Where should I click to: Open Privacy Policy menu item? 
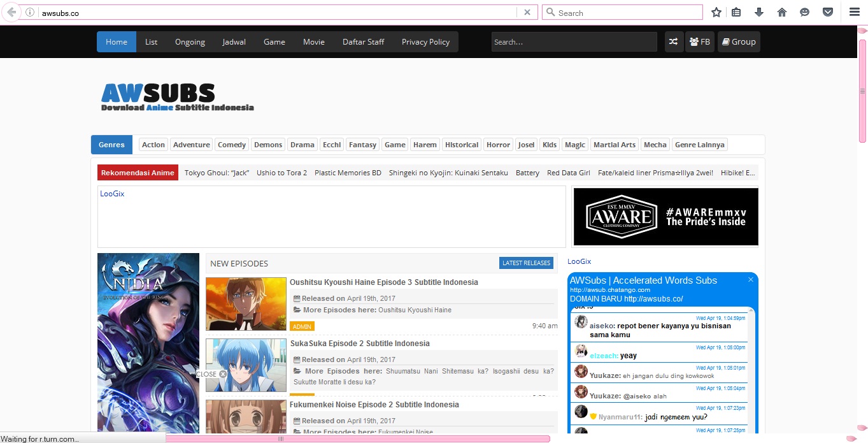pos(425,41)
